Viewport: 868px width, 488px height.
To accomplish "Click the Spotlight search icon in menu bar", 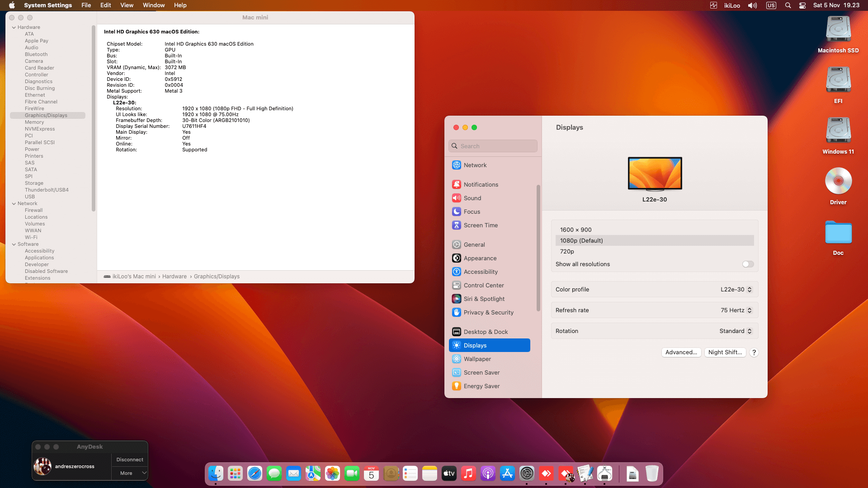I will 788,5.
